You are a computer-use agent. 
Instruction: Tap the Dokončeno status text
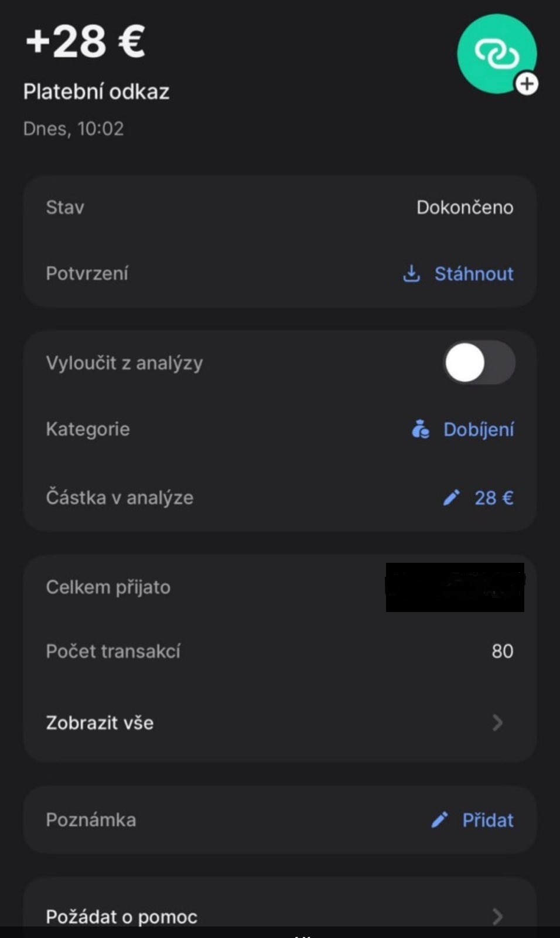pyautogui.click(x=465, y=207)
